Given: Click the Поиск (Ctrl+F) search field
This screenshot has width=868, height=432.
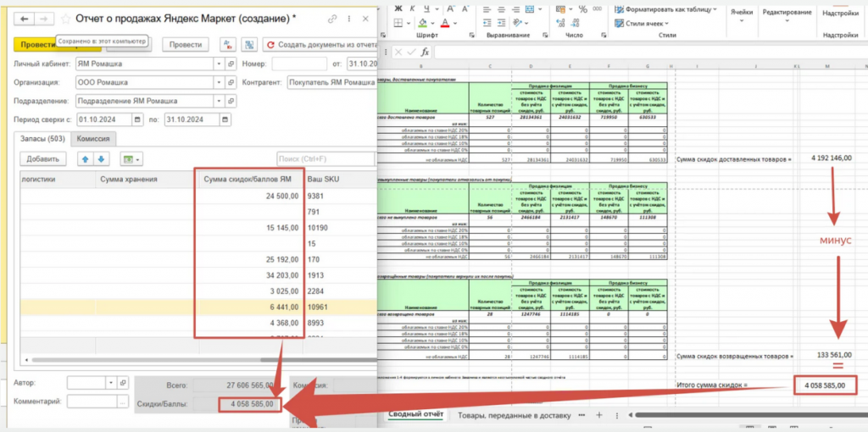Looking at the screenshot, I should click(325, 158).
